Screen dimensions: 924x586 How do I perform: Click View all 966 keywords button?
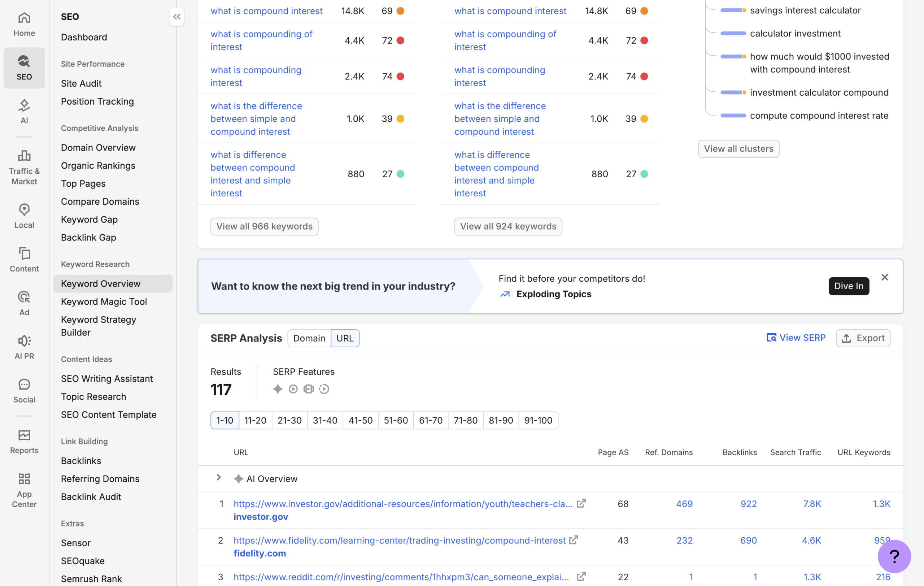[x=264, y=226]
